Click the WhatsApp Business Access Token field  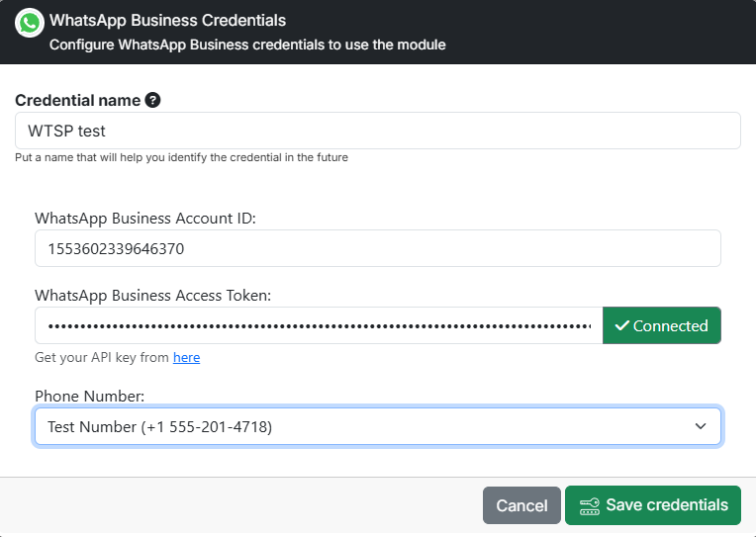(319, 325)
